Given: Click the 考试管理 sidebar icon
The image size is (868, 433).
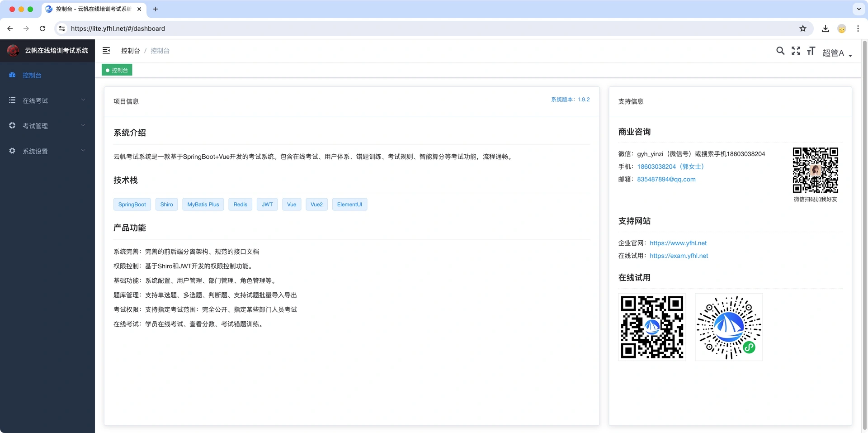Looking at the screenshot, I should (x=12, y=125).
